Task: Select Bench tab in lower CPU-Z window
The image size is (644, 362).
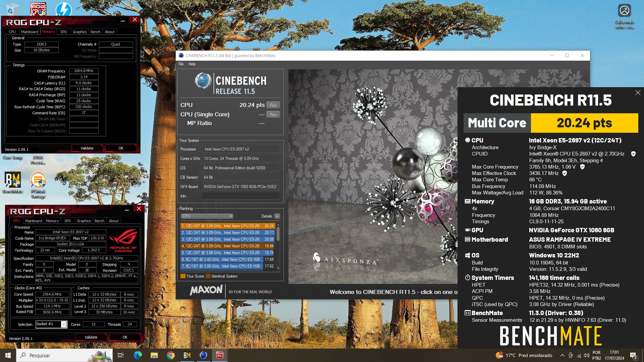Action: pyautogui.click(x=99, y=221)
